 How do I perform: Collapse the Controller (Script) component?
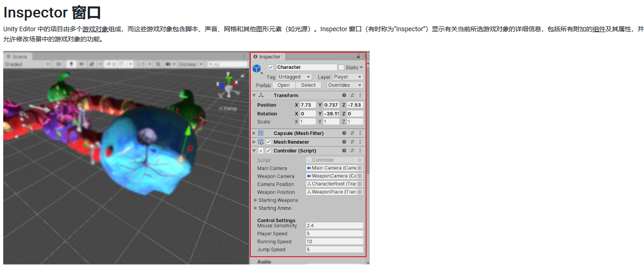(254, 151)
